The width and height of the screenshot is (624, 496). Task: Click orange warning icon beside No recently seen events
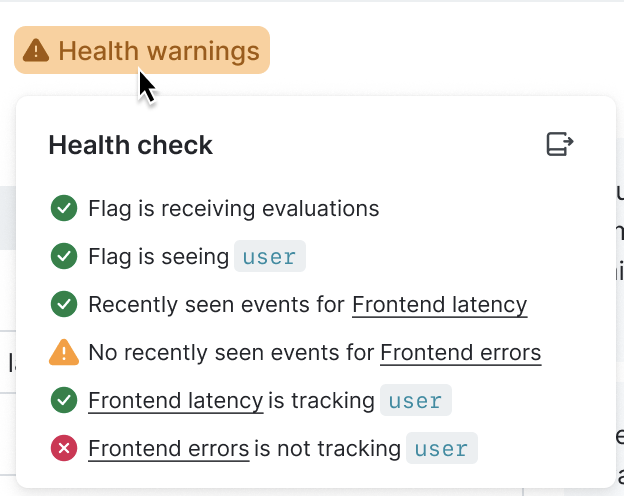pyautogui.click(x=64, y=352)
